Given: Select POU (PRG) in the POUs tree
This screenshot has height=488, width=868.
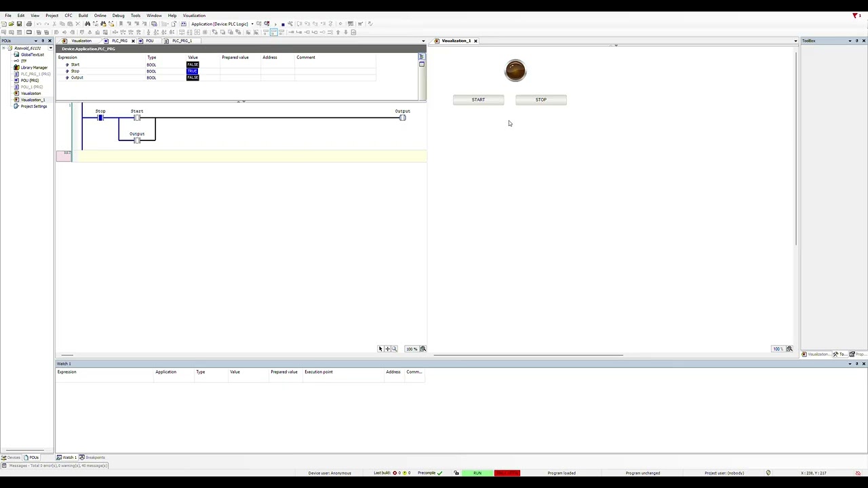Looking at the screenshot, I should click(29, 81).
